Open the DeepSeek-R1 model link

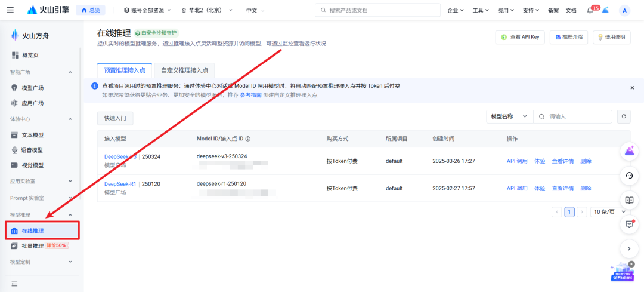[120, 184]
